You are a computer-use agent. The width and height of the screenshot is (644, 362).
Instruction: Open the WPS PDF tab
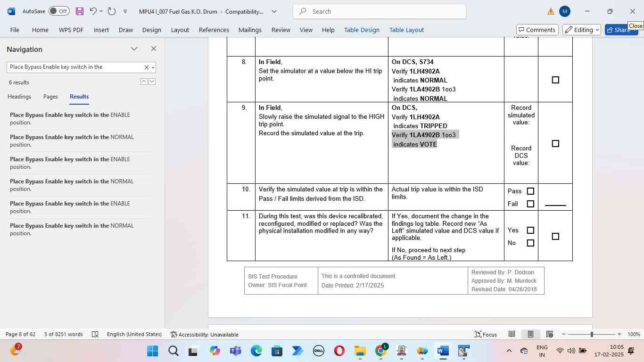click(71, 30)
